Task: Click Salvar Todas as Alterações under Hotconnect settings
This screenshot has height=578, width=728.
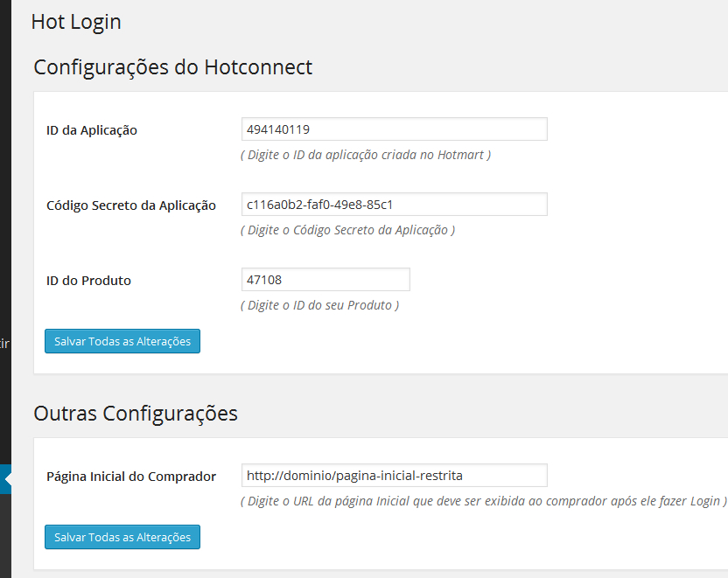Action: coord(122,341)
